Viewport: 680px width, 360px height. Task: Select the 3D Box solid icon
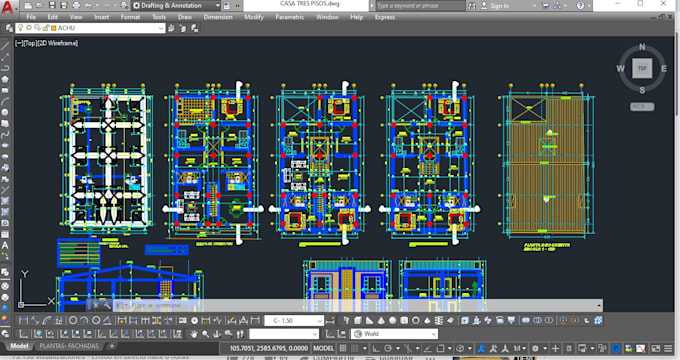[x=358, y=321]
